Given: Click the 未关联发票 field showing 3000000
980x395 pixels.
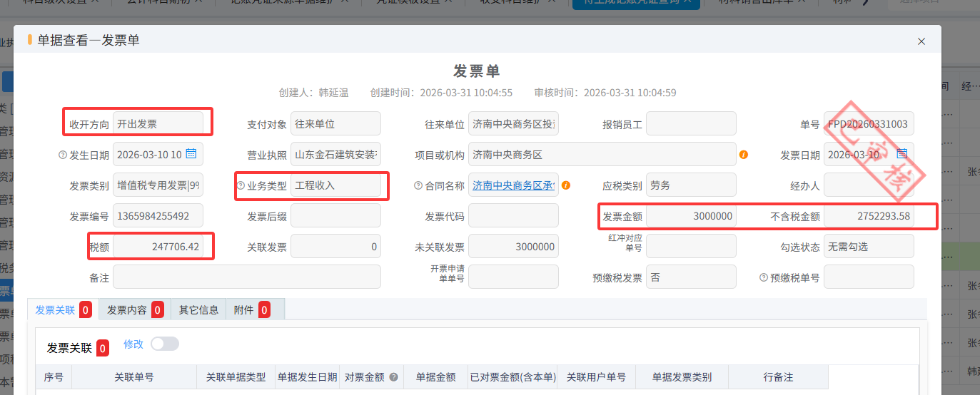Looking at the screenshot, I should click(x=513, y=247).
